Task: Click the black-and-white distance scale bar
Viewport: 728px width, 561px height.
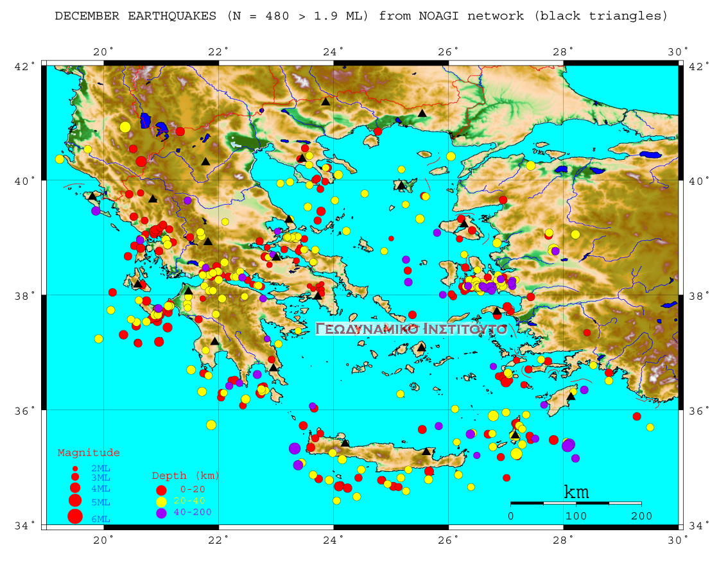Action: 576,503
